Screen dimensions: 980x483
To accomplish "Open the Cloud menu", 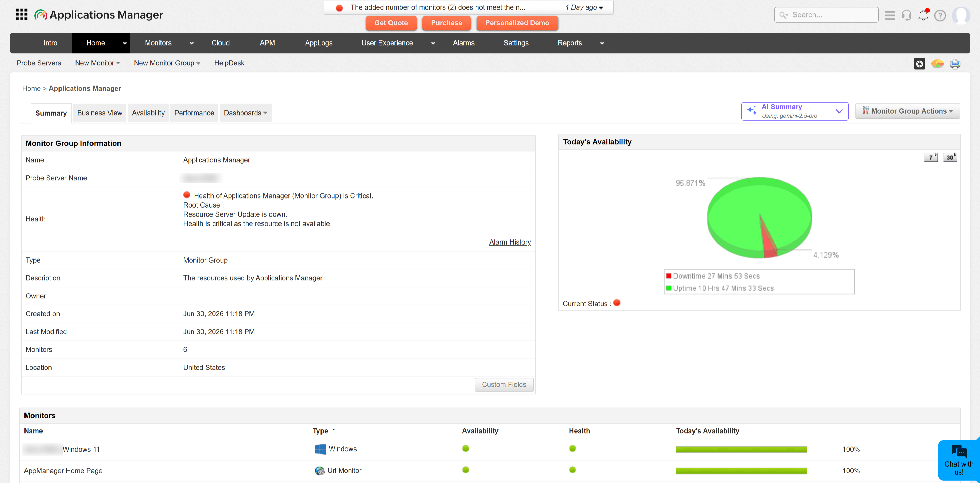I will pyautogui.click(x=221, y=43).
